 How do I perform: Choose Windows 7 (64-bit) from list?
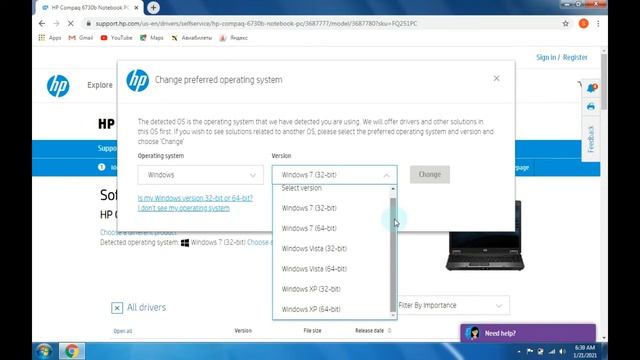[331, 228]
